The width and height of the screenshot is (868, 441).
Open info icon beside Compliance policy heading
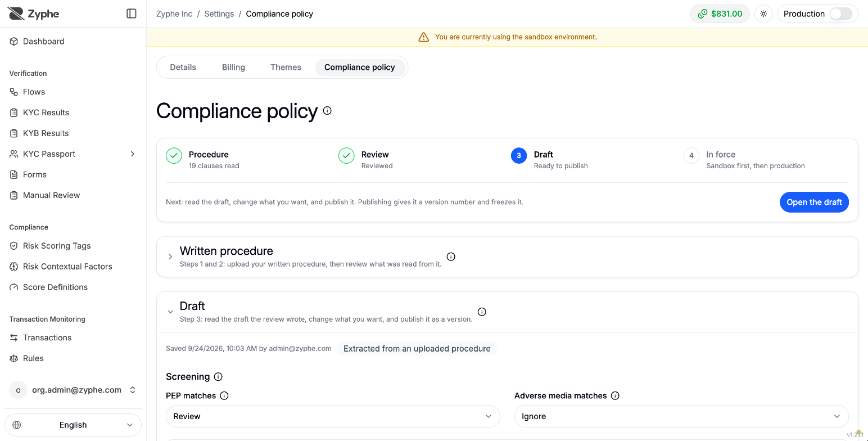(x=327, y=111)
